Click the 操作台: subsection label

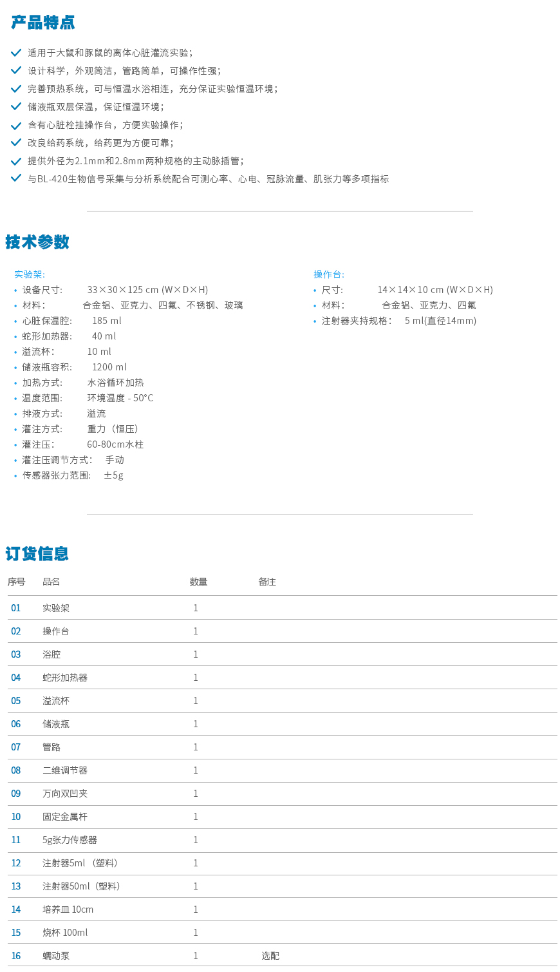tap(329, 274)
